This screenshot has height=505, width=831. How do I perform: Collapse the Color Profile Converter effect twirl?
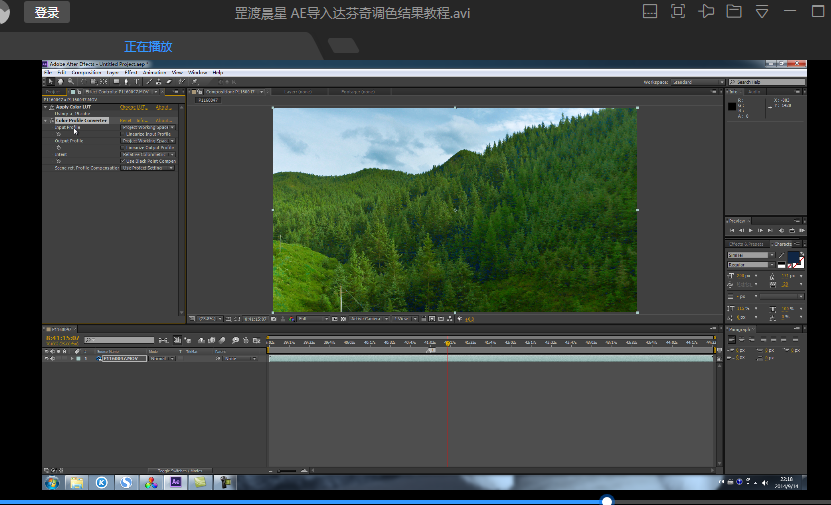point(45,121)
